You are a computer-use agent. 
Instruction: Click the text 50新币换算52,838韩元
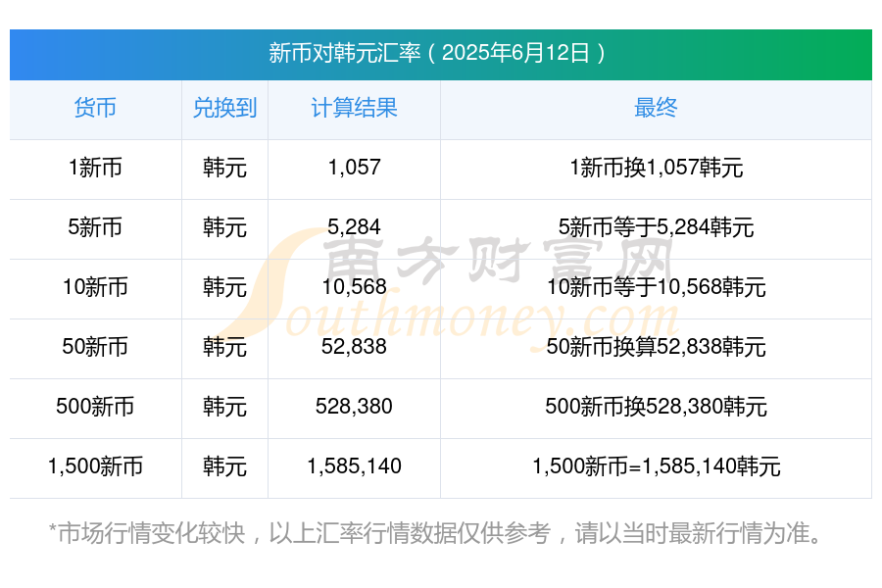[x=656, y=347]
